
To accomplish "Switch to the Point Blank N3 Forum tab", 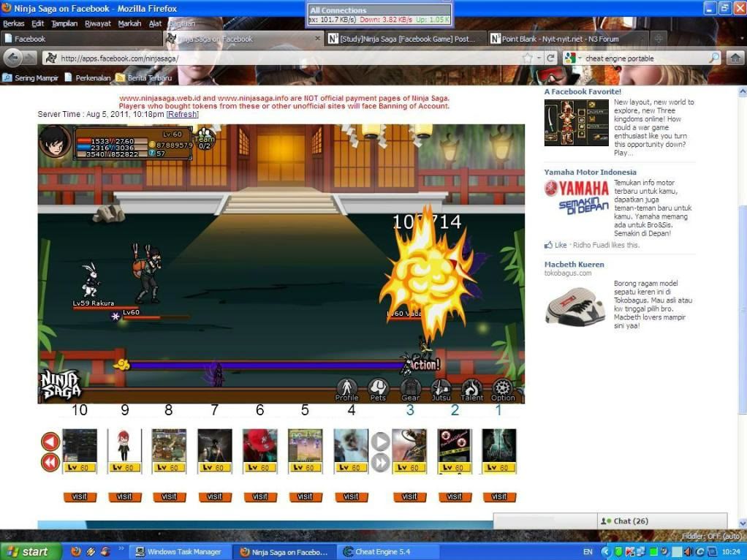I will [567, 39].
